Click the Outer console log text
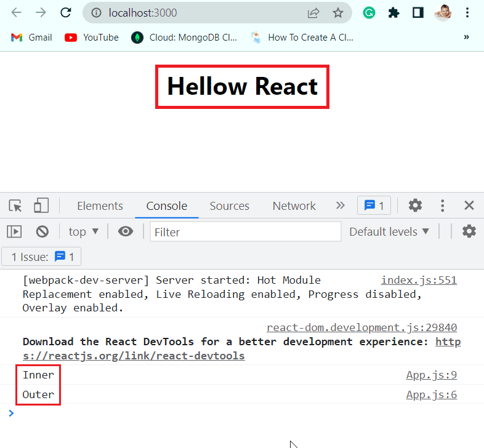Viewport: 484px width, 448px height. pos(38,394)
